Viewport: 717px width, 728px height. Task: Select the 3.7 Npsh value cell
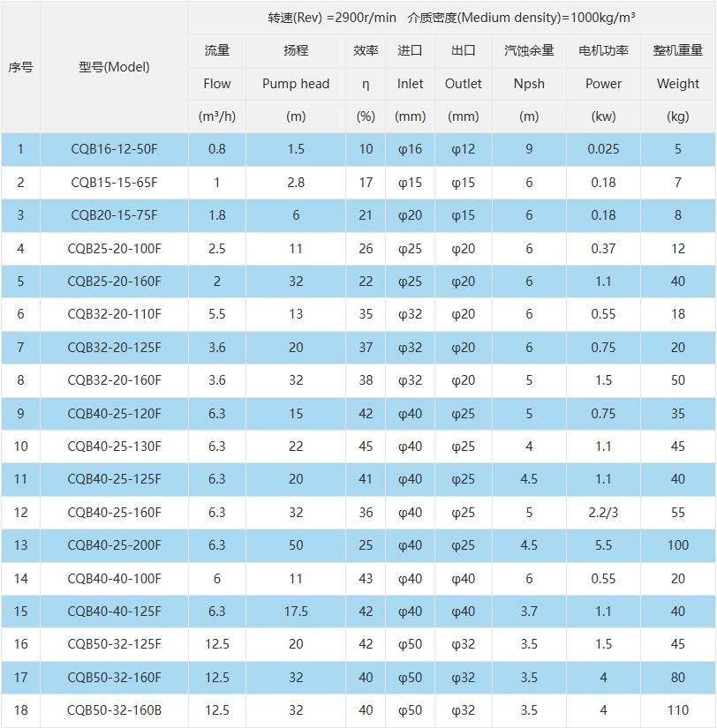click(529, 612)
